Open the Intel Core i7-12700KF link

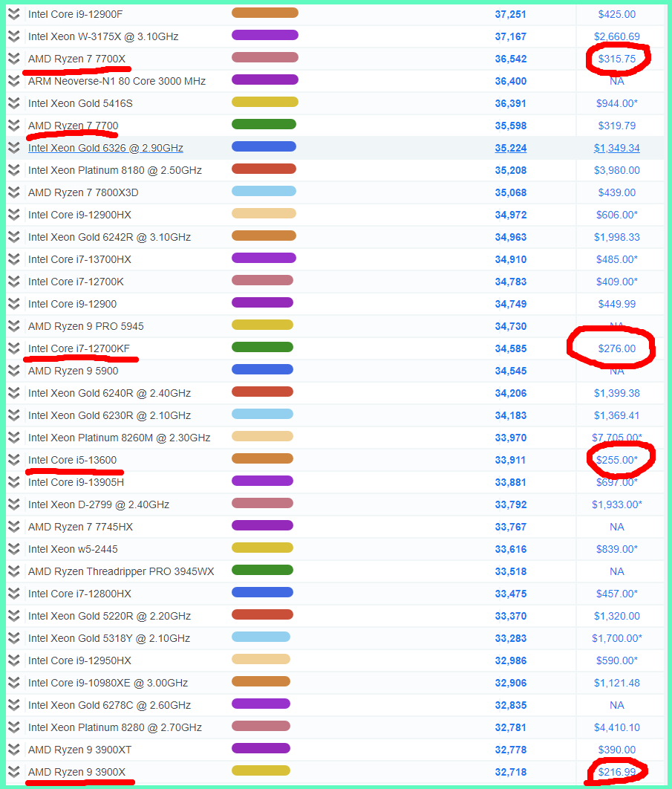[x=79, y=348]
